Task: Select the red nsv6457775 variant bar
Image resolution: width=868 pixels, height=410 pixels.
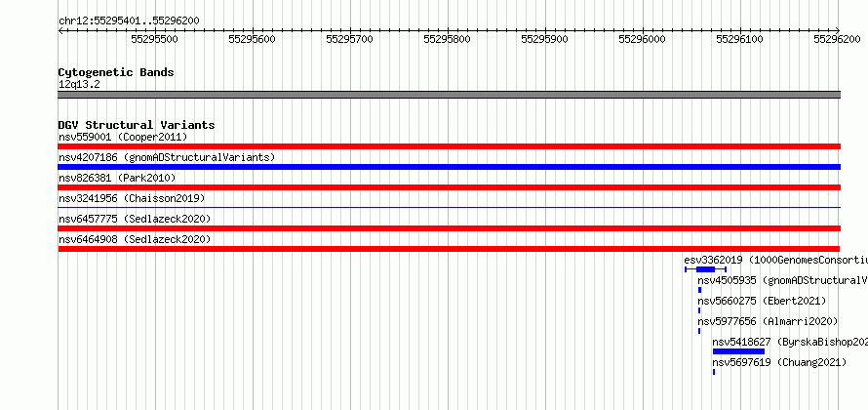Action: (x=450, y=228)
